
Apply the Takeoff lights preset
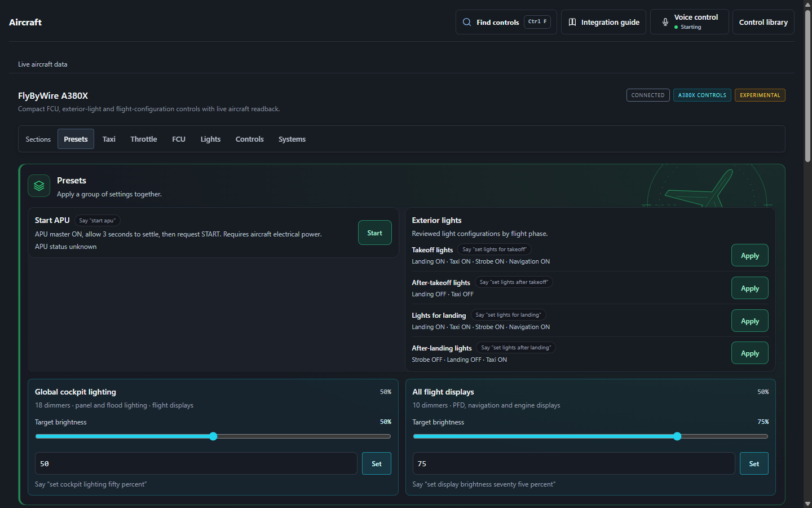click(x=750, y=255)
